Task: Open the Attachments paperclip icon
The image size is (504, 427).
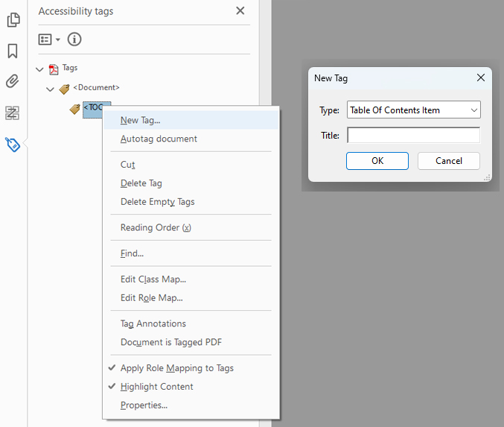Action: [13, 81]
